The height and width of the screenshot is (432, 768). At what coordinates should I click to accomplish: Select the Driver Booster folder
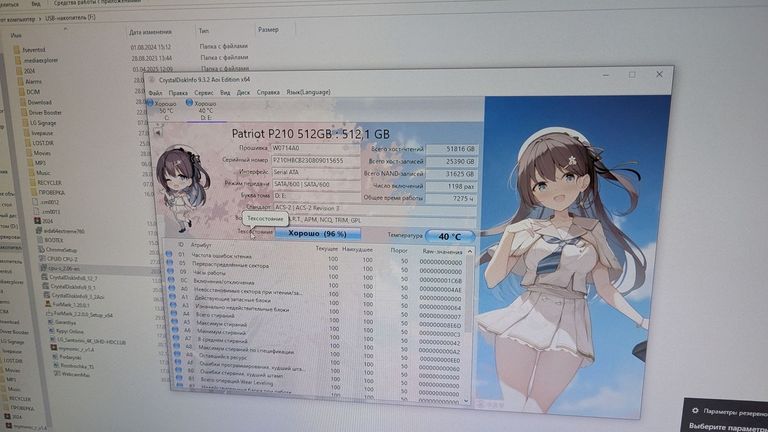pos(46,112)
